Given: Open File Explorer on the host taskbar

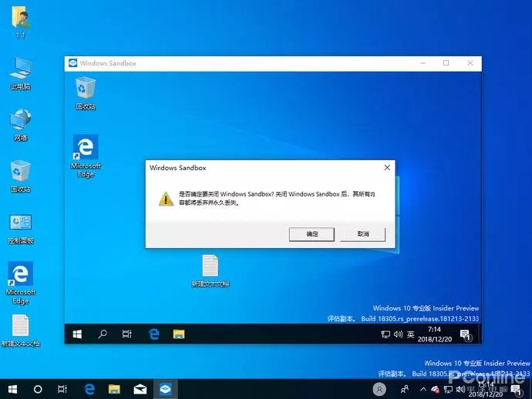Looking at the screenshot, I should coord(114,389).
